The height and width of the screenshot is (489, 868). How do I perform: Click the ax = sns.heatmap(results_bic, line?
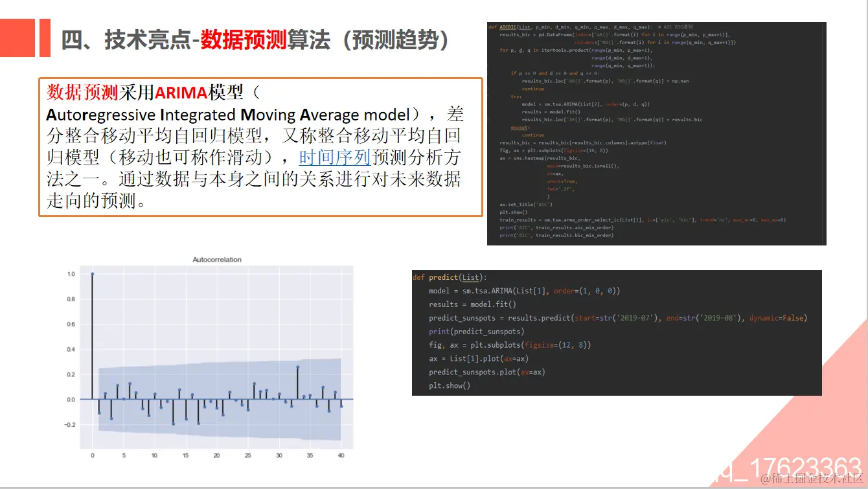540,158
